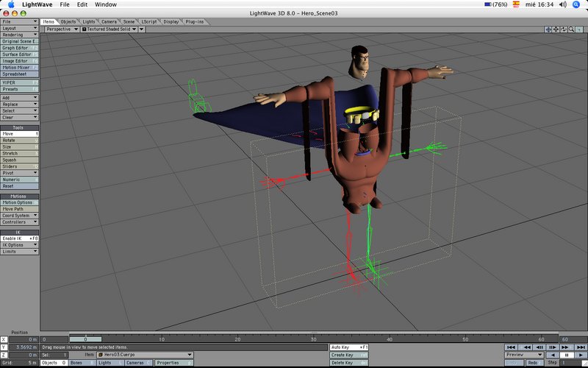Screen dimensions: 588x368
Task: Switch to the Scene tab
Action: click(x=129, y=22)
